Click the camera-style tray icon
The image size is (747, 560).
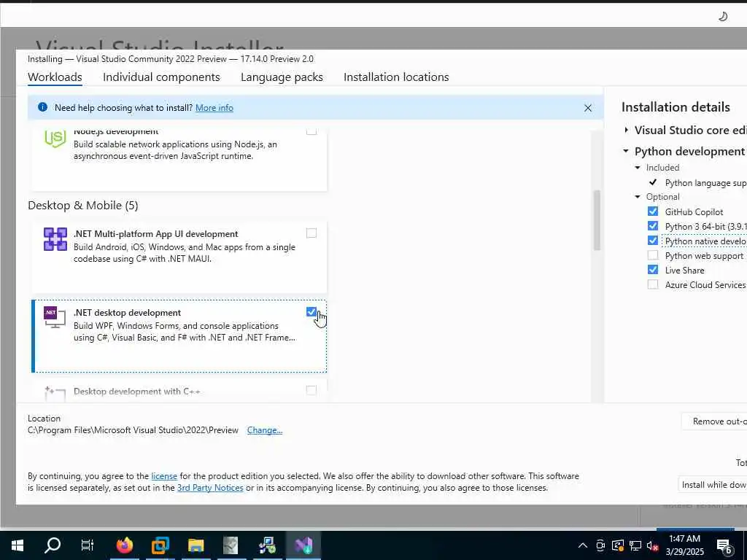click(x=600, y=545)
